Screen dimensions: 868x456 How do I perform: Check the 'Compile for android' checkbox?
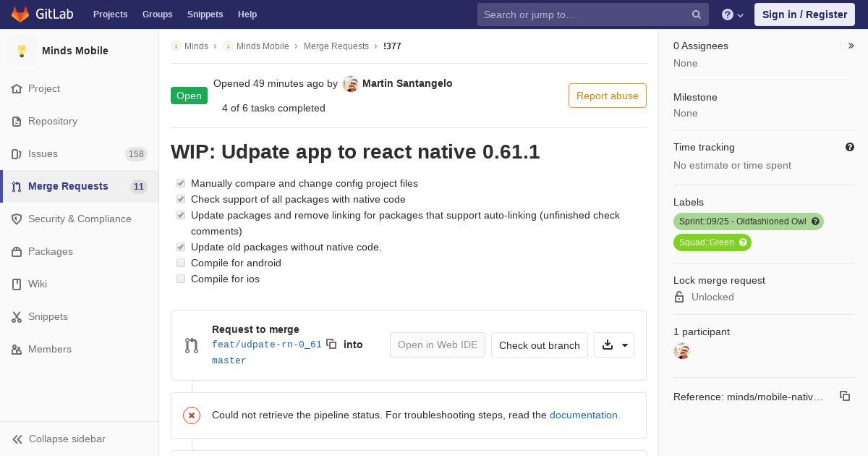click(x=181, y=263)
